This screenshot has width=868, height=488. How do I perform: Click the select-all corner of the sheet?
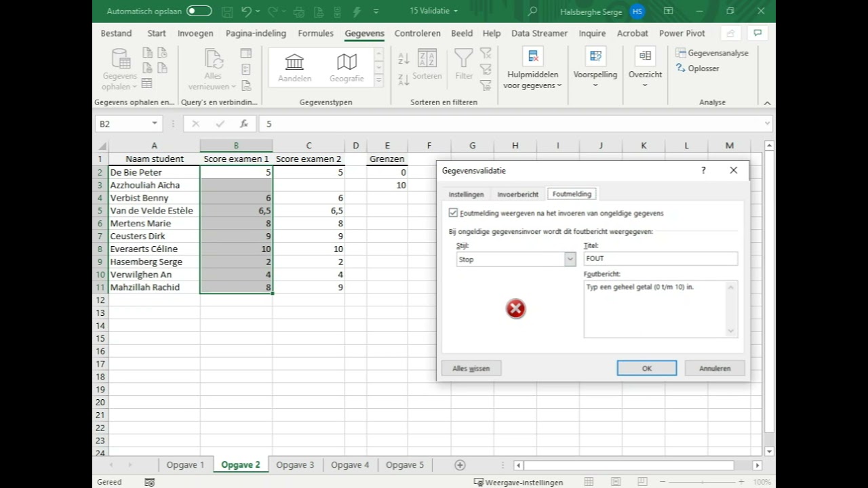[101, 146]
